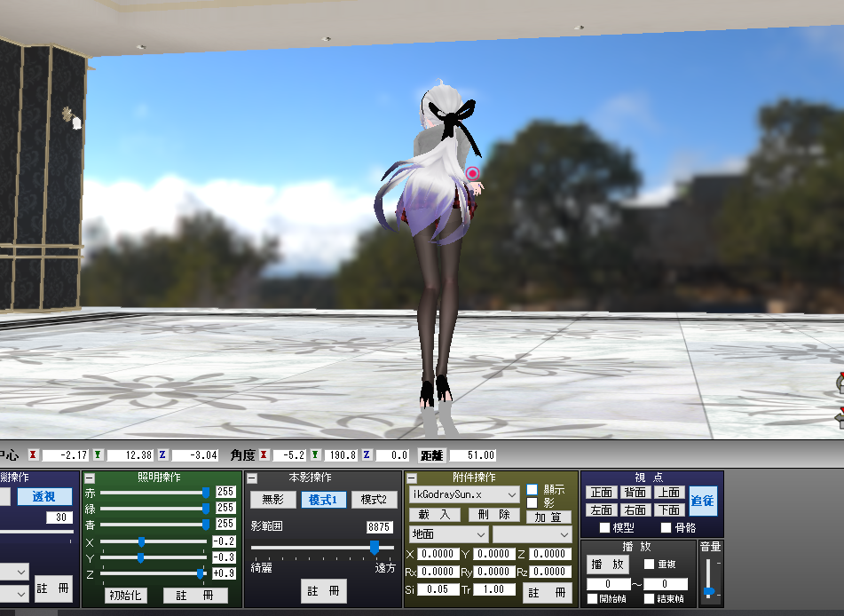844x616 pixels.
Task: Click the accessory Tr transparency field
Action: 493,589
